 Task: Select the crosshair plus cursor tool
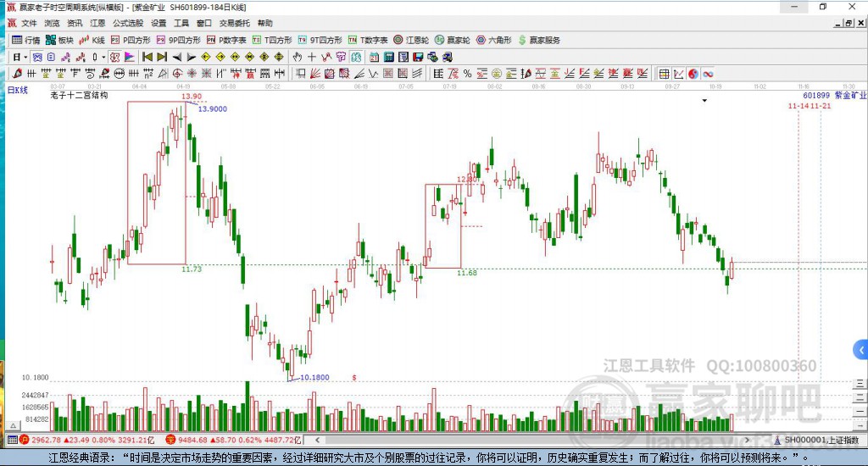click(312, 57)
